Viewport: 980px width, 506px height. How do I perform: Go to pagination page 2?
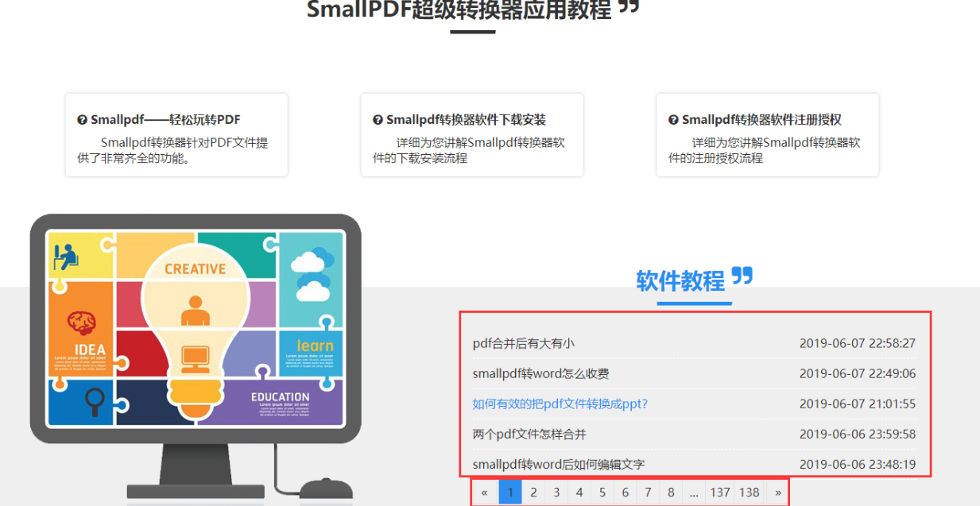coord(533,492)
